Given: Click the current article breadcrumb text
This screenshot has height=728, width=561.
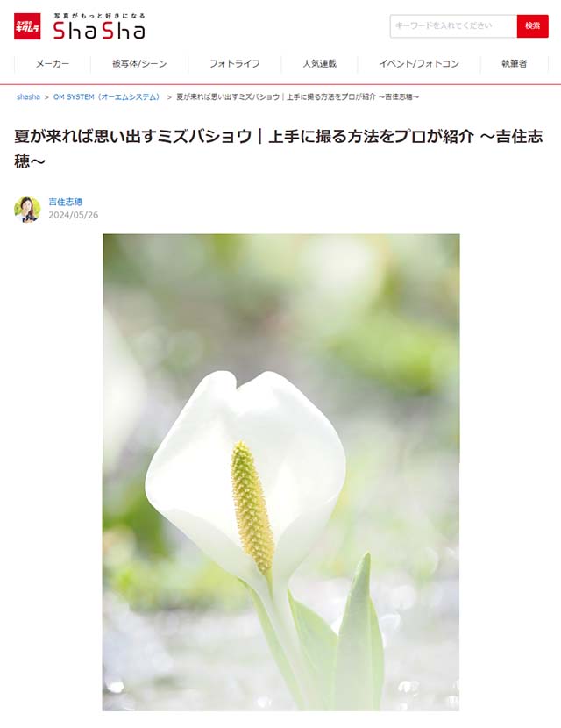Looking at the screenshot, I should [298, 97].
